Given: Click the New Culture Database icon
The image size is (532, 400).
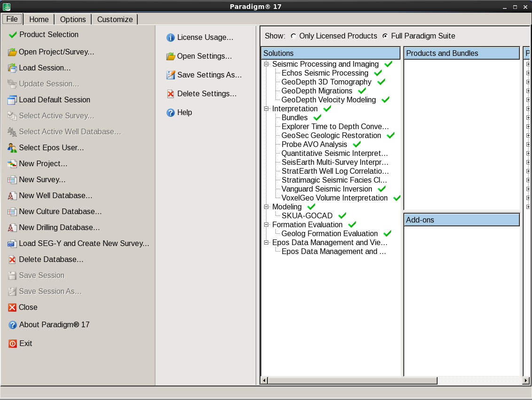Looking at the screenshot, I should [12, 212].
